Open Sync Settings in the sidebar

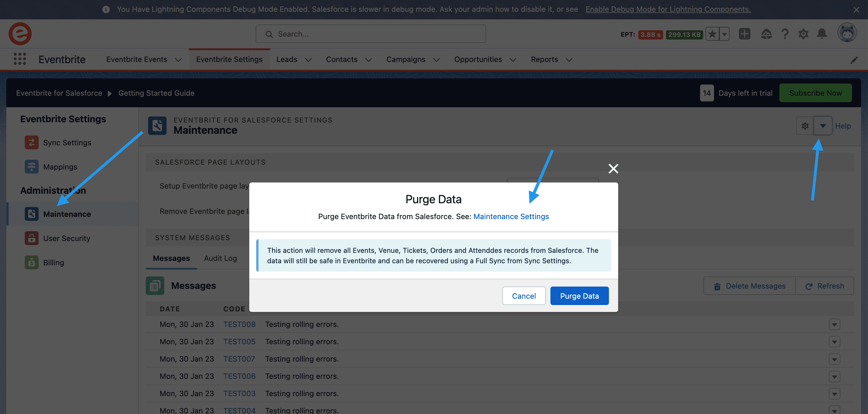point(67,143)
